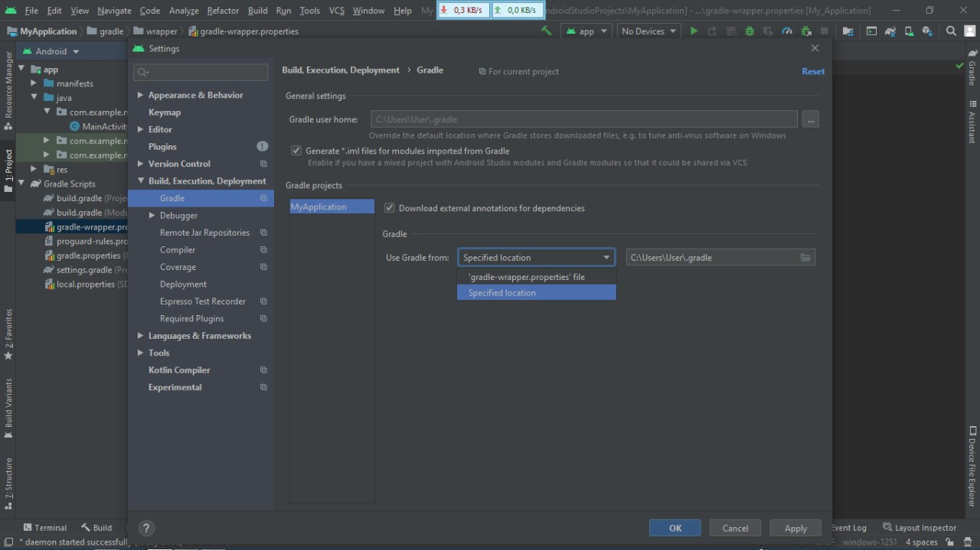This screenshot has width=980, height=550.
Task: Expand Appearance & Behavior settings
Action: click(x=140, y=96)
